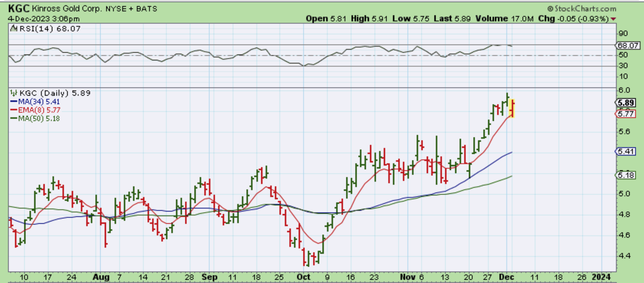Click the 28 date label before Sep
Viewport: 644px width, 283px height.
click(x=189, y=277)
